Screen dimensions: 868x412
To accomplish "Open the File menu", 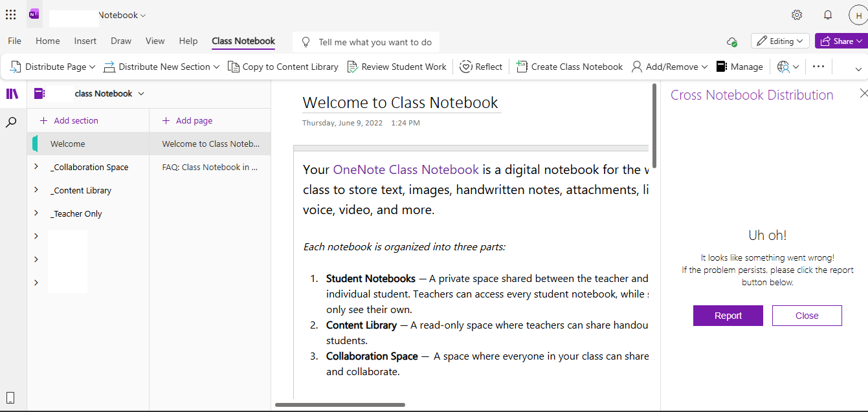I will click(x=14, y=41).
